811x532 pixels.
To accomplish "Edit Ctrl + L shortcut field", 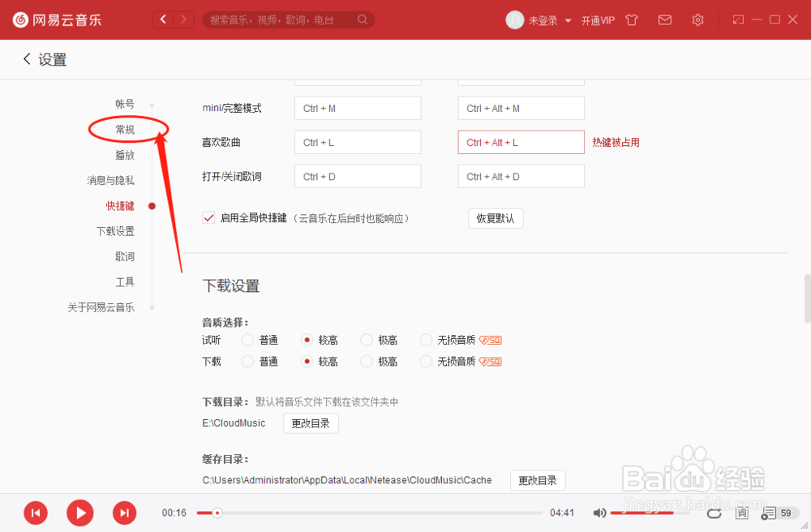I will (x=358, y=142).
